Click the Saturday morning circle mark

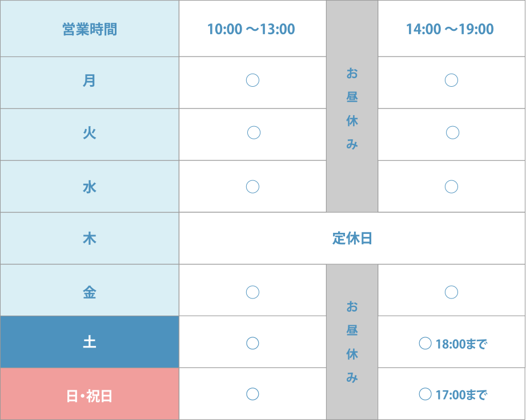(252, 343)
